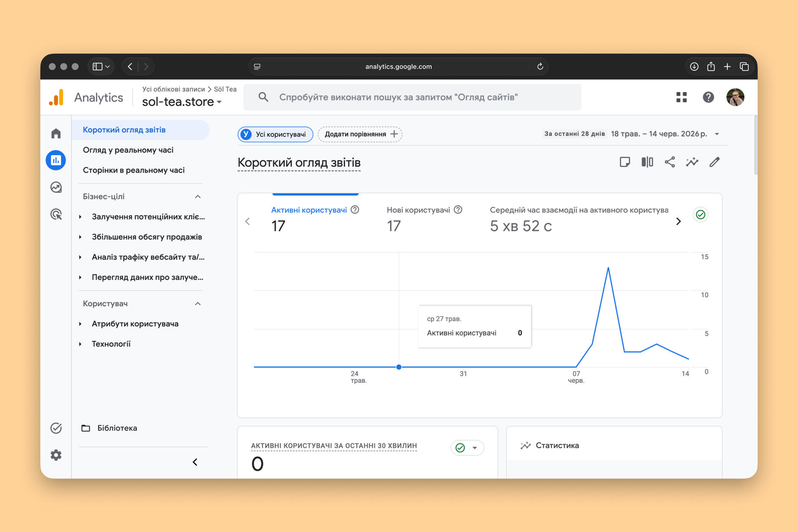The image size is (798, 532).
Task: Collapse the Бізнес-цілі section
Action: coord(198,197)
